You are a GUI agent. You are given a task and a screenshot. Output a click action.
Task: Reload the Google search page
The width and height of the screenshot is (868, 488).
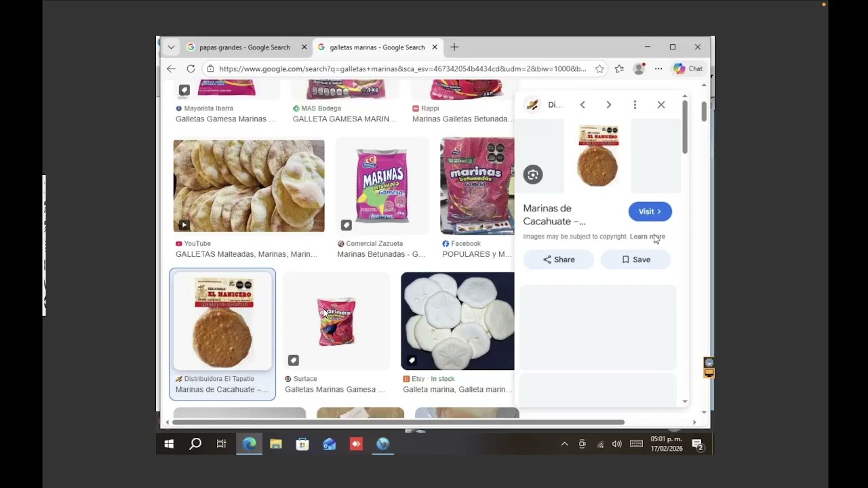191,68
